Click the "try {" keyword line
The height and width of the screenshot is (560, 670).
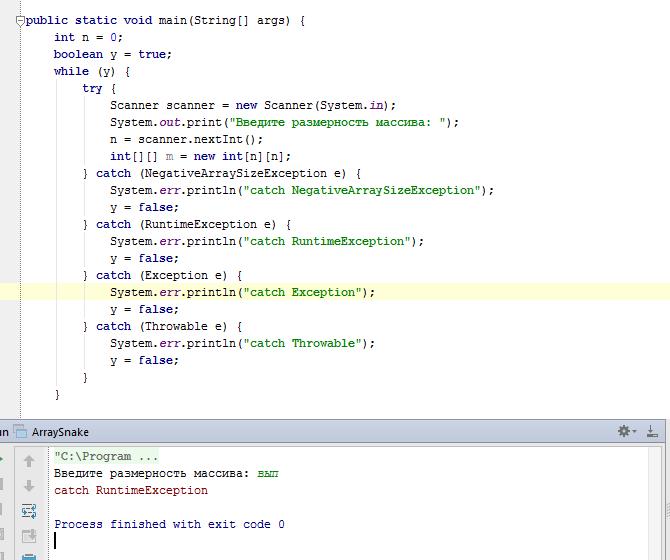tap(99, 88)
